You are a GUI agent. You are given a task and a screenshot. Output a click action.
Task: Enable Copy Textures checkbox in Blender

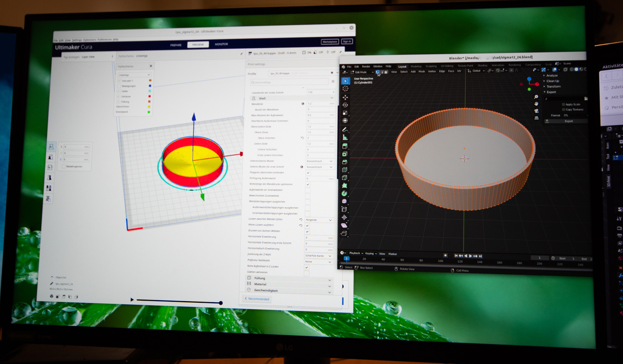[563, 110]
